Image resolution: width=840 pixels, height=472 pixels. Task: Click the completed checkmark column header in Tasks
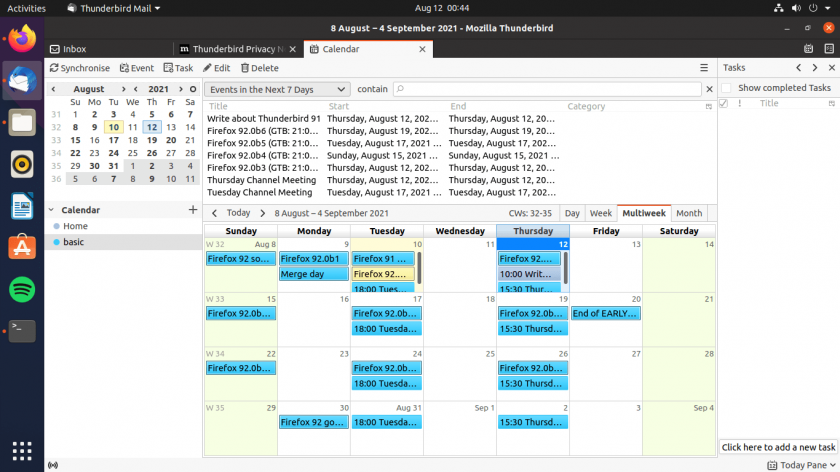tap(724, 103)
